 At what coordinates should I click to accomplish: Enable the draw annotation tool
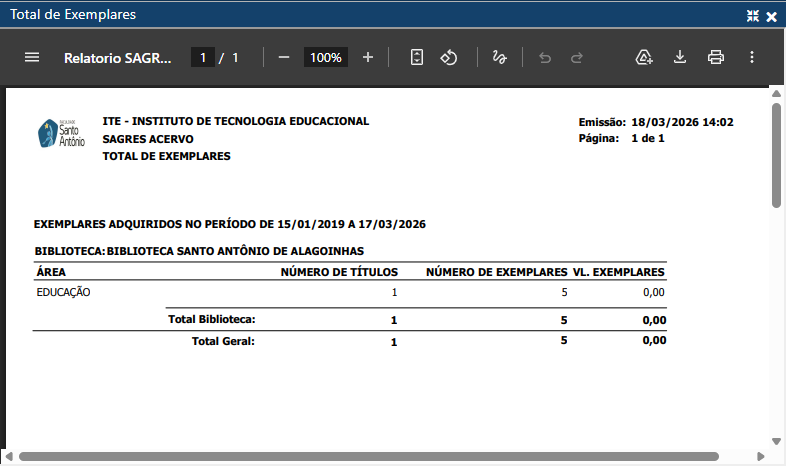pos(499,58)
